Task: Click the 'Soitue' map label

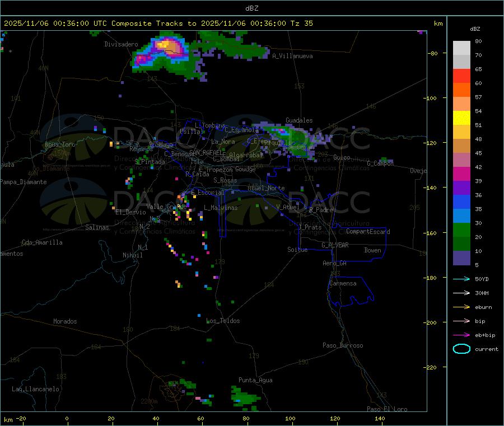Action: (x=297, y=250)
